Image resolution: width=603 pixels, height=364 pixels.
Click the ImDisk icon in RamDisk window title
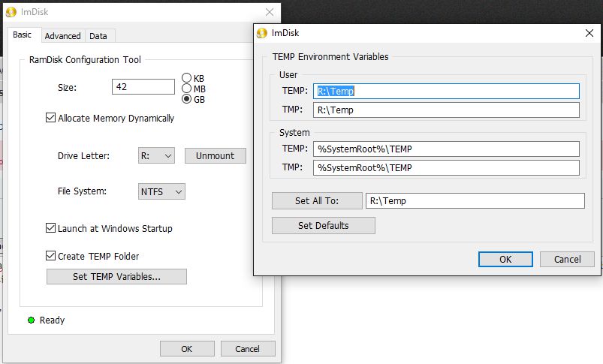(11, 12)
